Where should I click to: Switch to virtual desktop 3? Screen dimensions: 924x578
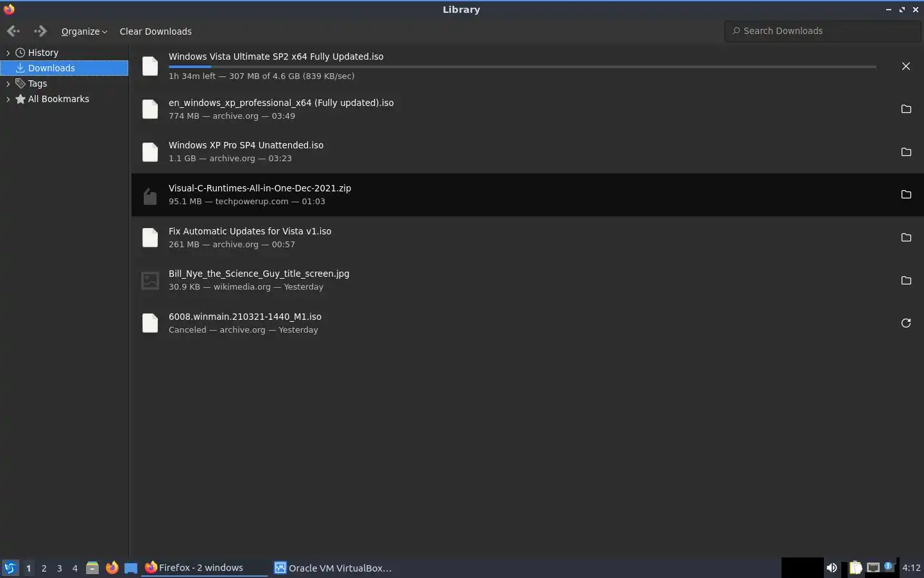[x=59, y=568]
